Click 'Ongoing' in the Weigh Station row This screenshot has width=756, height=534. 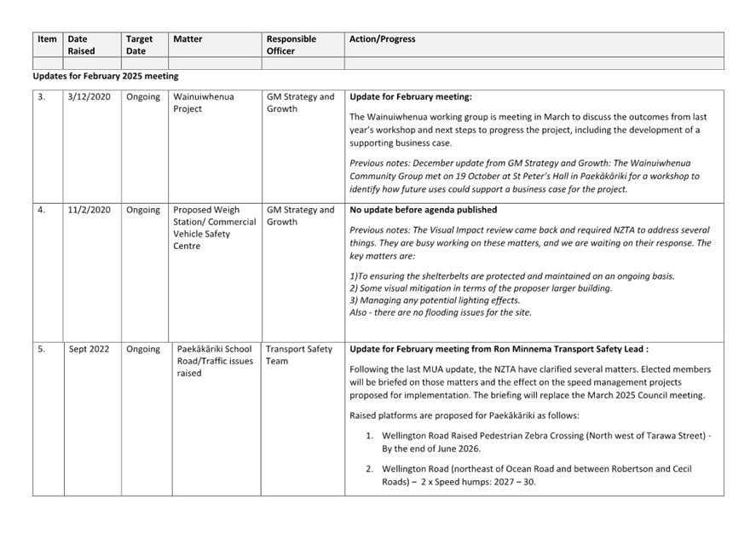tap(142, 210)
